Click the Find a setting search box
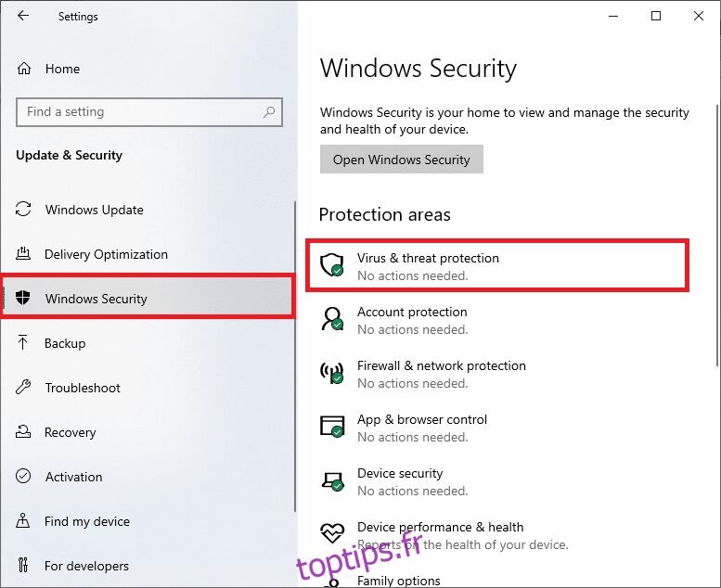 149,111
